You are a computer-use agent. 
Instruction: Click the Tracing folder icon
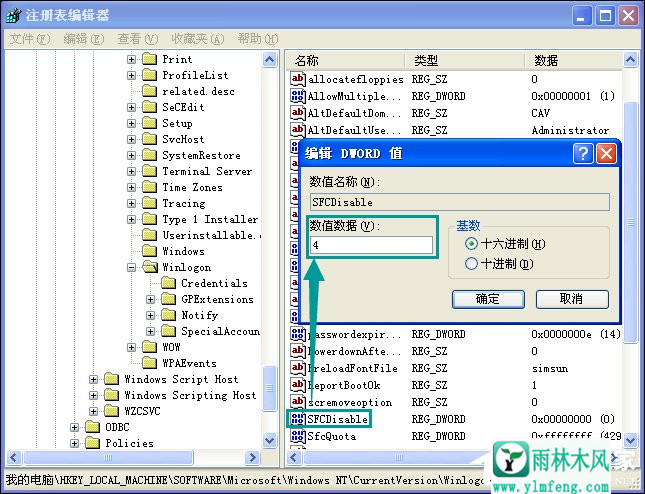pos(149,204)
